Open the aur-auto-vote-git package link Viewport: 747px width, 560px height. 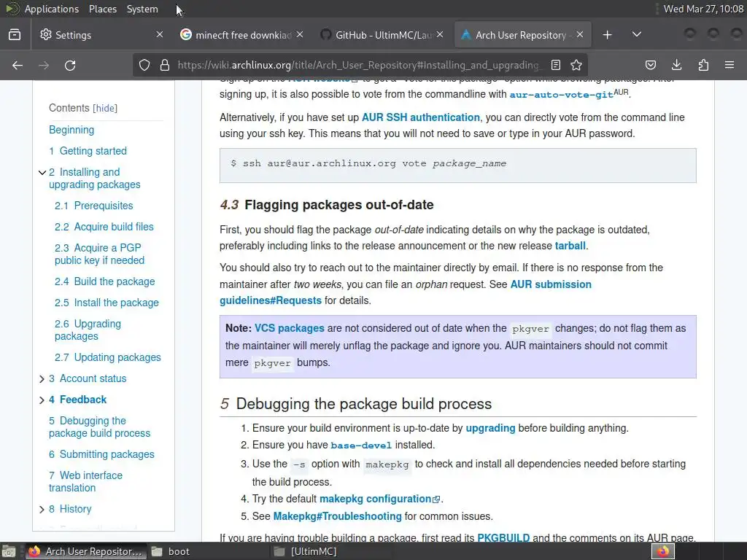(x=561, y=95)
